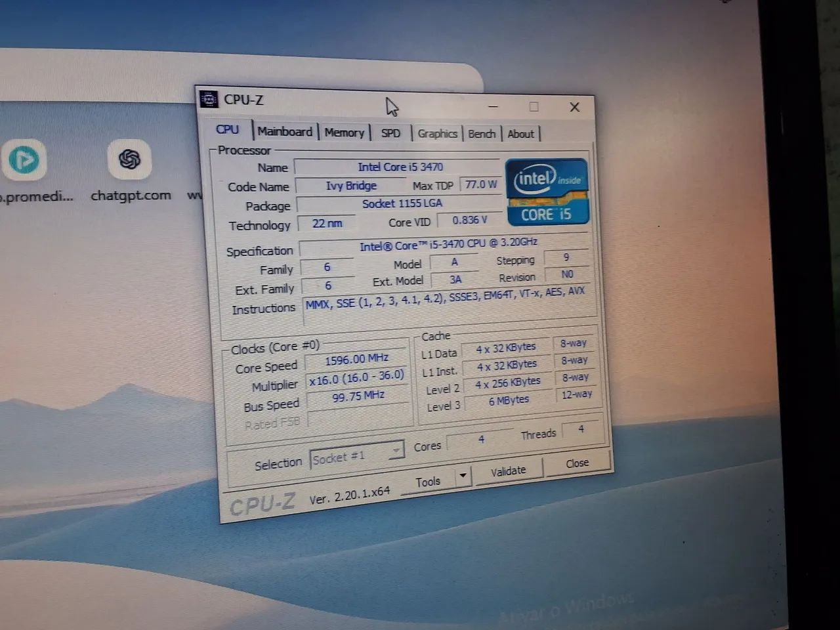Switch to the CPU tab
This screenshot has width=840, height=630.
coord(228,130)
